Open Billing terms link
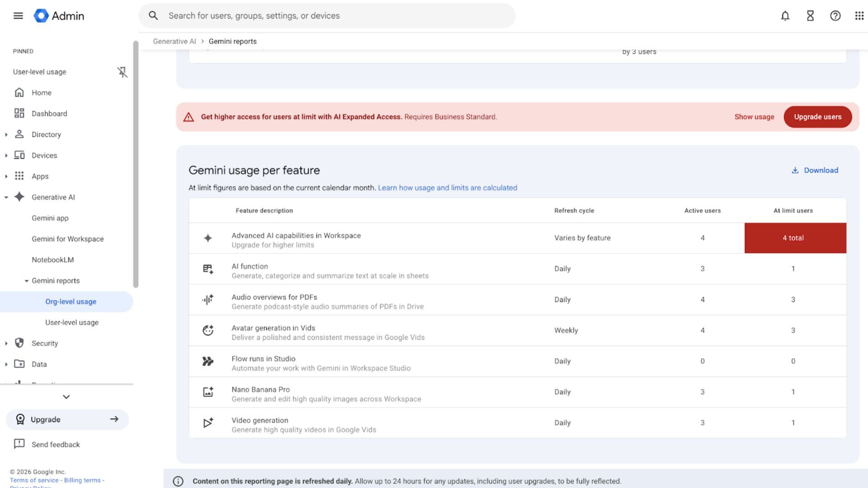868x488 pixels. click(82, 480)
